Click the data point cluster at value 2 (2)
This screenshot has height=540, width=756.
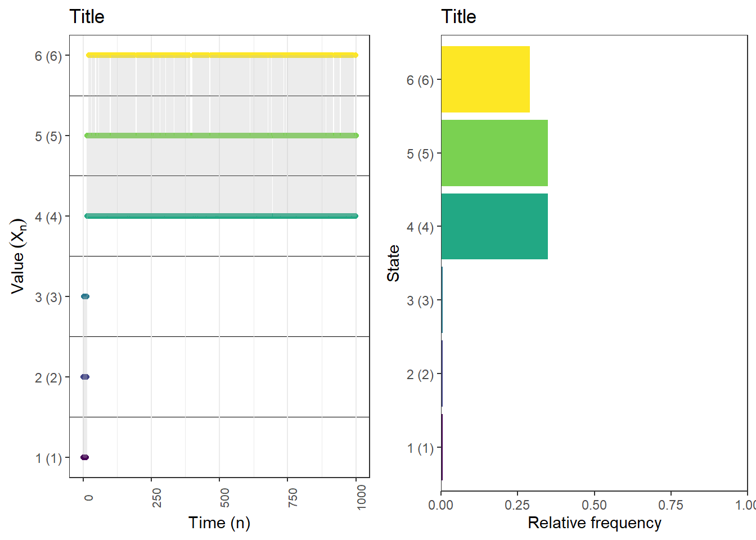coord(85,377)
